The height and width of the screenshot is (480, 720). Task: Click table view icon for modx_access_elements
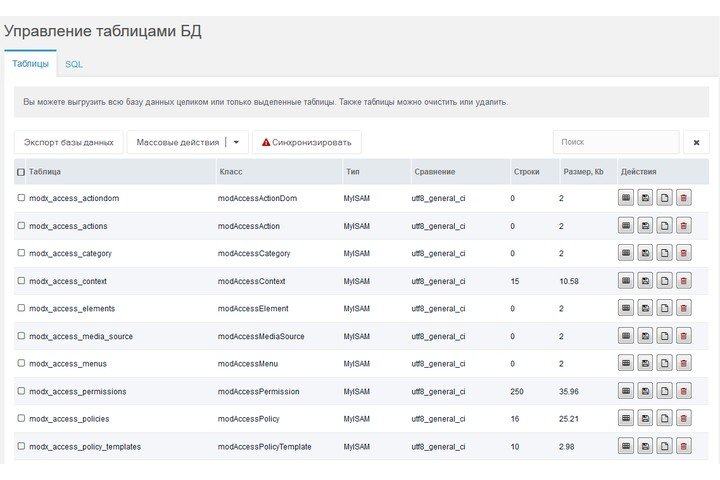(x=626, y=308)
